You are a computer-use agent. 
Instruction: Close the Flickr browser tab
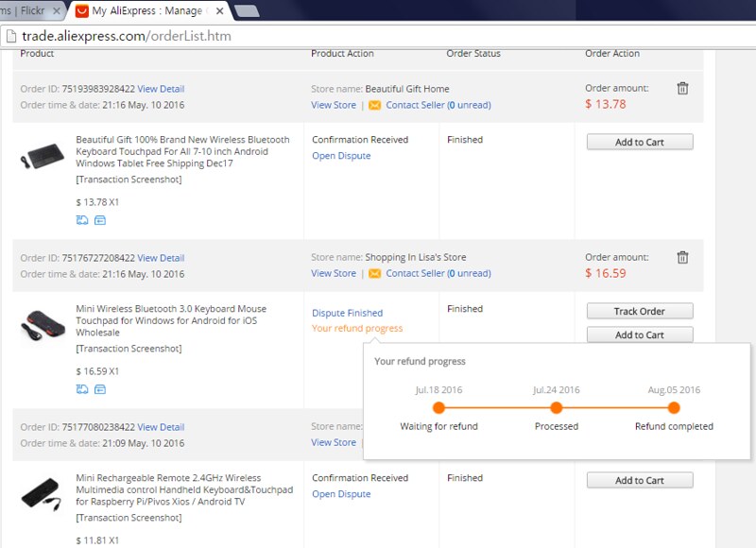point(57,10)
